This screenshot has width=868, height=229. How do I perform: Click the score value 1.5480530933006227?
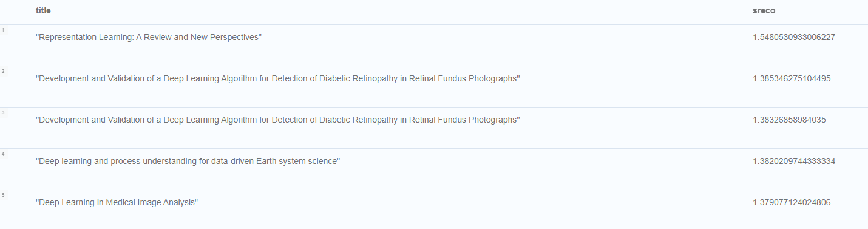pos(794,38)
